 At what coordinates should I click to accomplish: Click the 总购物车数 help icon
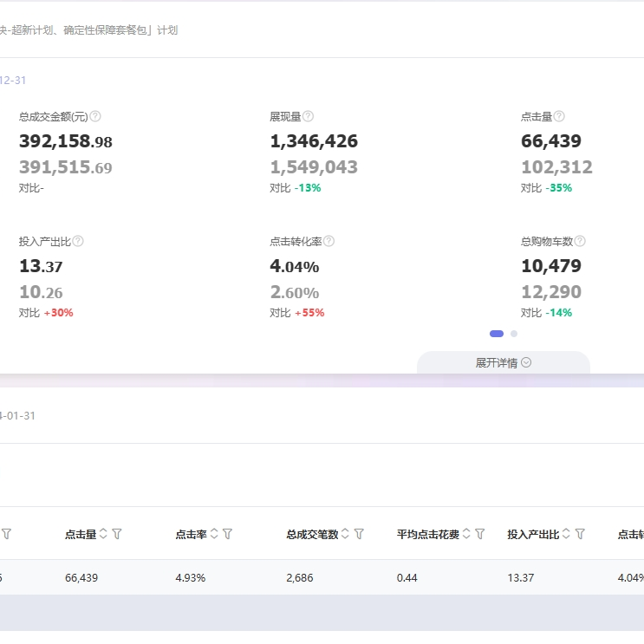[x=580, y=241]
